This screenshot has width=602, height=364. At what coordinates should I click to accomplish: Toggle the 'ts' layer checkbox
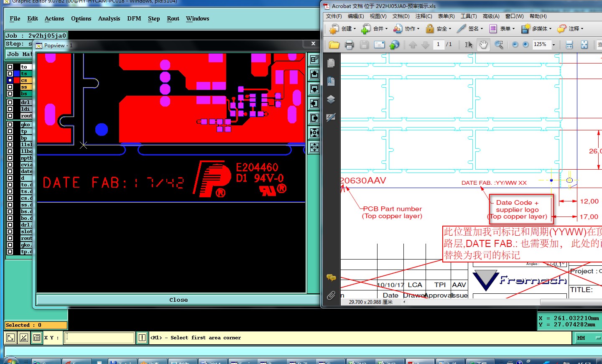coord(10,74)
